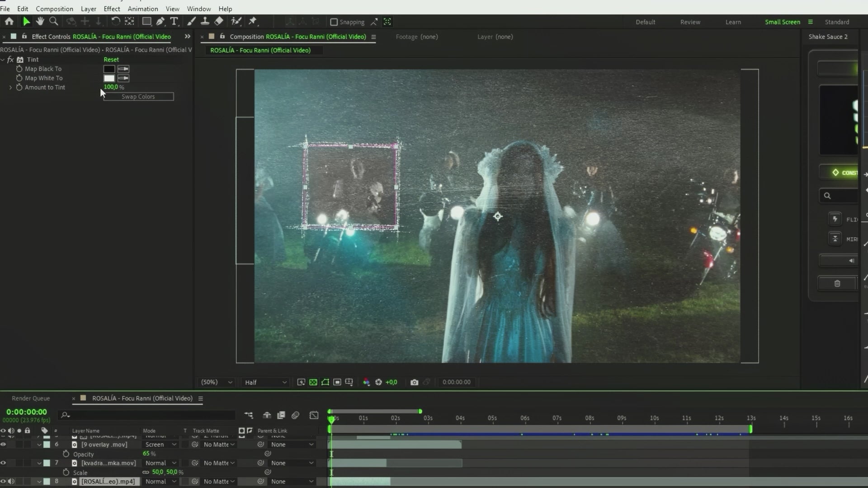Hide layer 8 ROSALÍ...eo).mp4 video

[3, 482]
